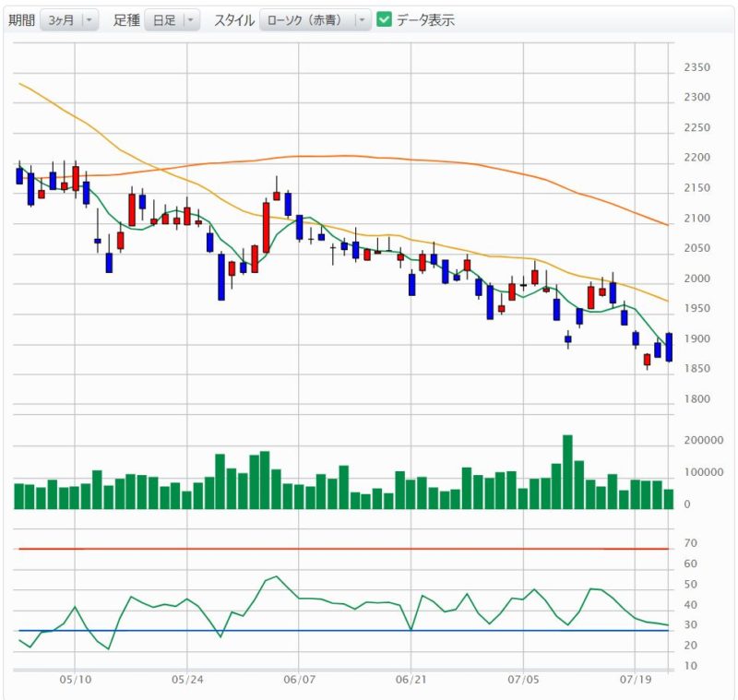Click the 05/24 date axis label
This screenshot has height=700, width=738.
187,680
